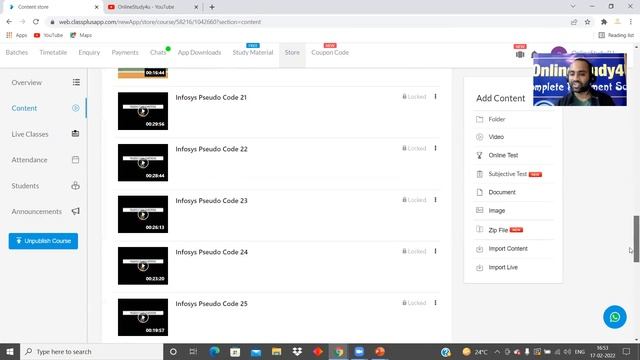Viewport: 640px width, 360px height.
Task: Open the App Downloads tab
Action: [x=199, y=53]
